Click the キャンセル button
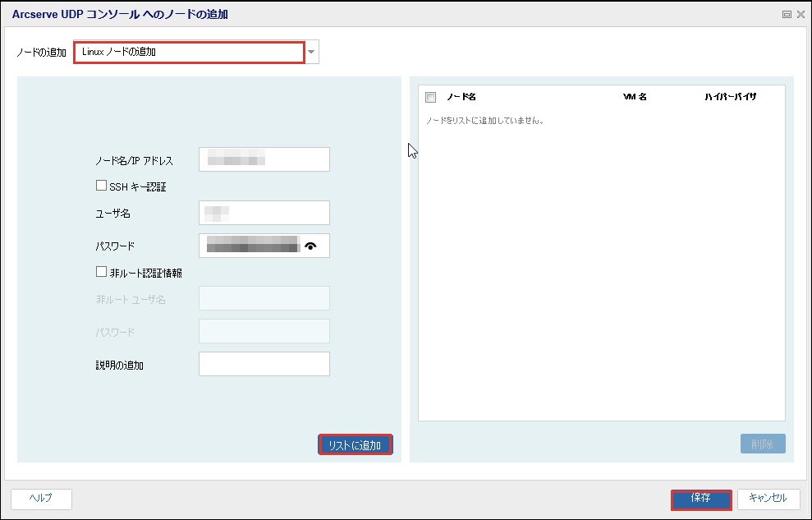This screenshot has height=520, width=812. tap(768, 499)
